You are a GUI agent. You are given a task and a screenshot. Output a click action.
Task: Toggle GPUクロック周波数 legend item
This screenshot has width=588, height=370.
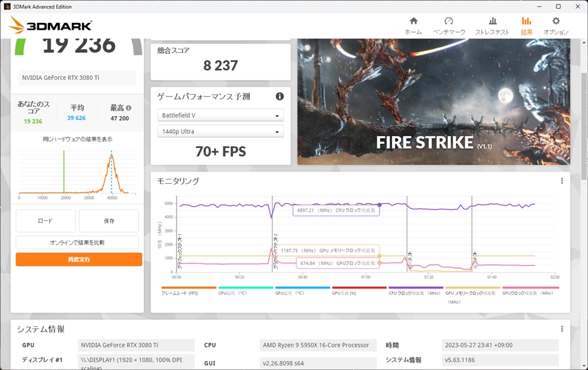pos(530,291)
